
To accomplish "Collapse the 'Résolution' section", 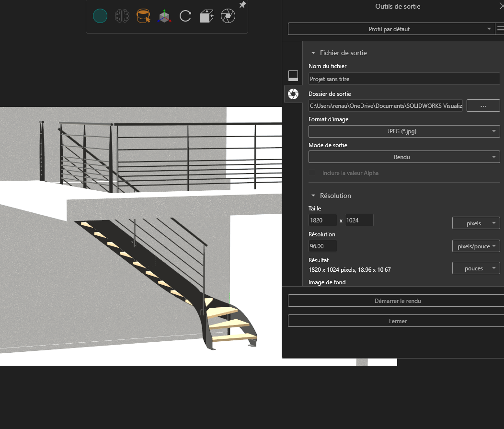I will (313, 196).
